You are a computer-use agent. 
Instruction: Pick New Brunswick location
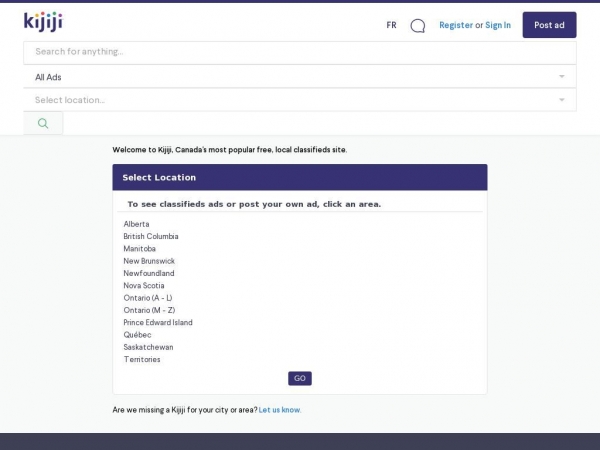coord(149,261)
